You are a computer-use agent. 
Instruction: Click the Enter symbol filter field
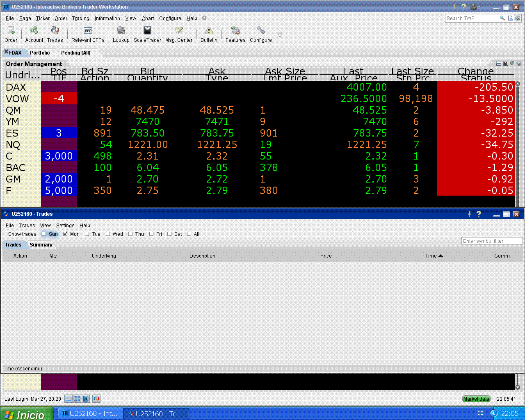pos(492,241)
